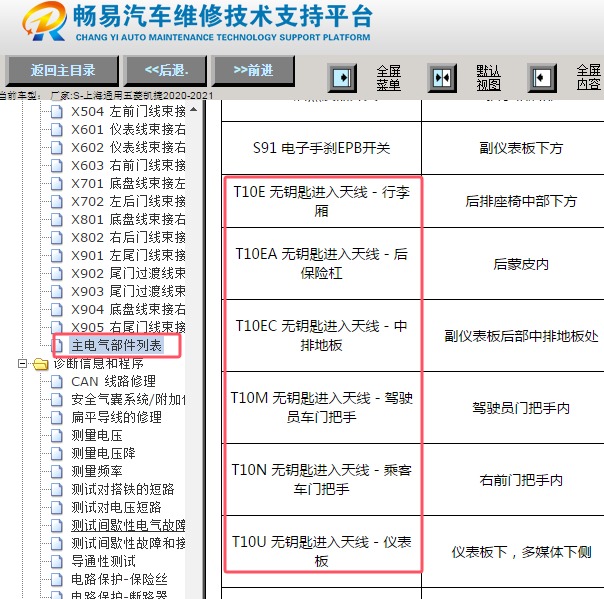Viewport: 604px width, 599px height.
Task: Select the 全屏菜单 label
Action: coord(389,78)
